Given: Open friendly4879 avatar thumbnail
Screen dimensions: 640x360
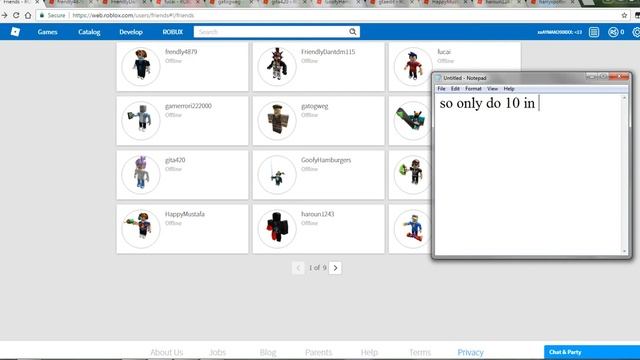Looking at the screenshot, I should pyautogui.click(x=141, y=66).
